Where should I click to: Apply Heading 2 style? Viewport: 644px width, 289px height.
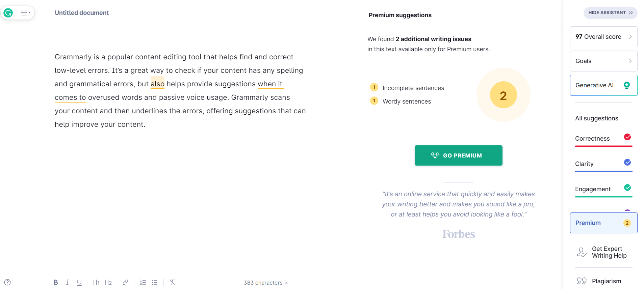tap(108, 282)
